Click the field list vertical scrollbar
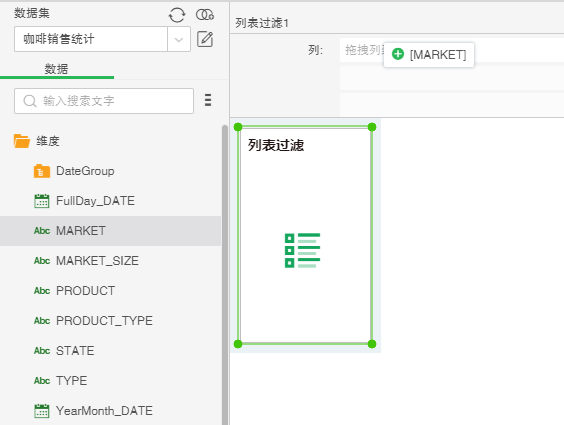The width and height of the screenshot is (564, 425). [x=225, y=275]
